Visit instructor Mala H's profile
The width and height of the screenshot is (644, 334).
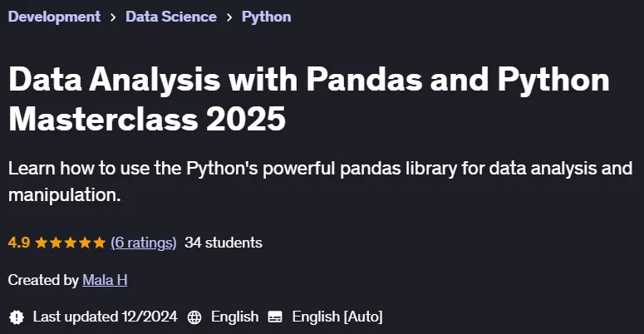(x=105, y=280)
